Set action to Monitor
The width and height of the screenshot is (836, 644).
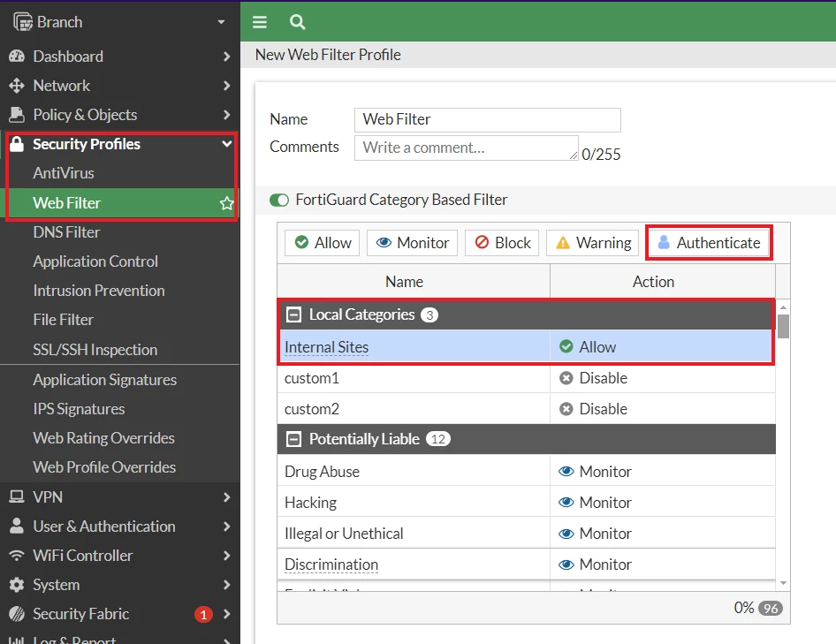[412, 243]
